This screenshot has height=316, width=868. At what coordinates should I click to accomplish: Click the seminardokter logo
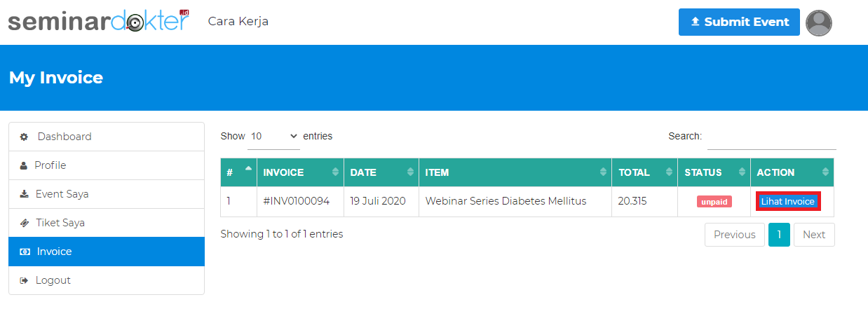coord(99,22)
